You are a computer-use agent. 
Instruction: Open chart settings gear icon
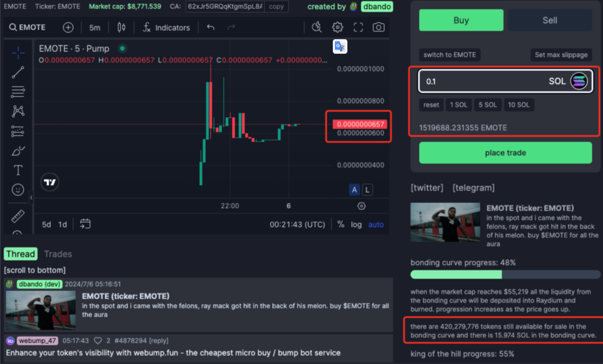338,27
